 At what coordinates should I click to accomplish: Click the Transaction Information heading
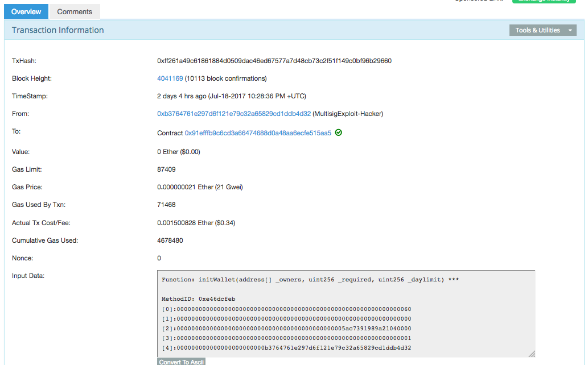pos(57,30)
